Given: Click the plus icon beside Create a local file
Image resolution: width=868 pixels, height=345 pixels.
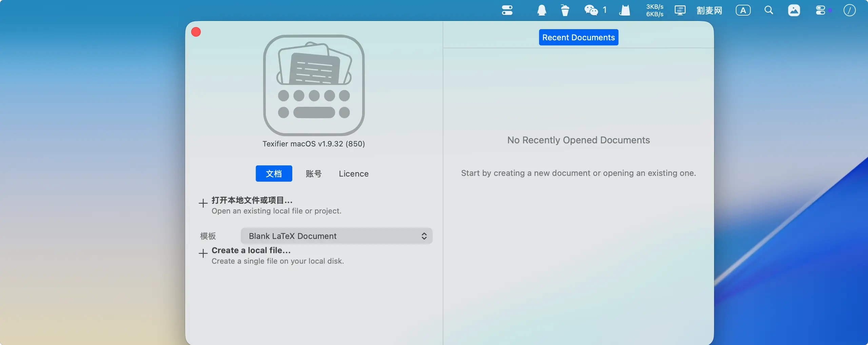Looking at the screenshot, I should click(203, 253).
